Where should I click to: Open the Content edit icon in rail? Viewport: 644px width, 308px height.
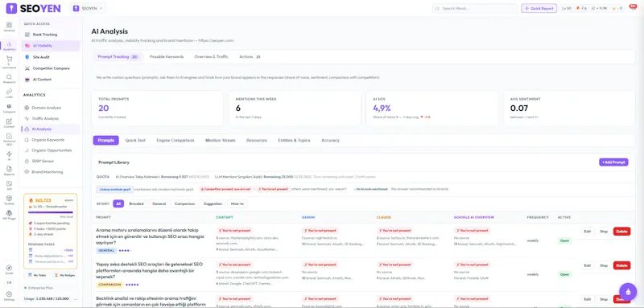[x=9, y=123]
